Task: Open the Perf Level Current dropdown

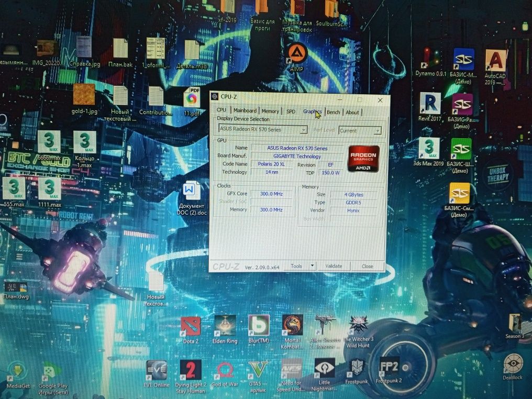Action: tap(378, 131)
